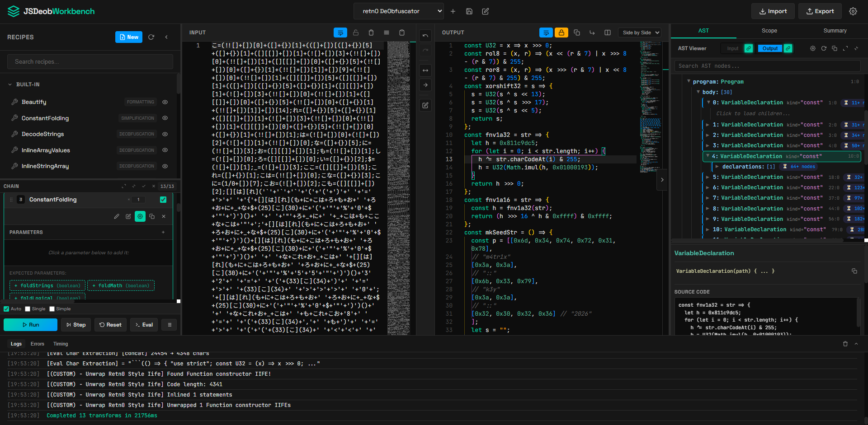The image size is (868, 425).
Task: Paste clipboard into the INPUT panel
Action: click(x=402, y=33)
